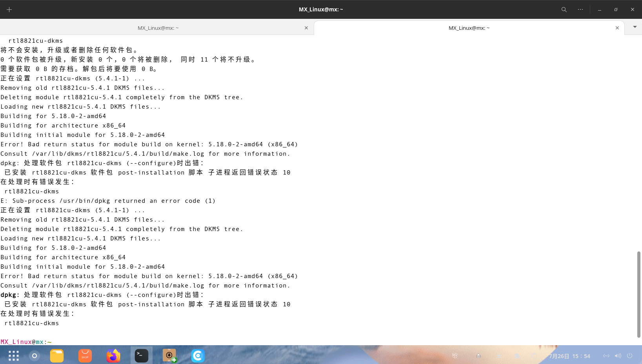Click the first '在处理时有错误发生' line
This screenshot has width=642, height=364.
[x=38, y=182]
